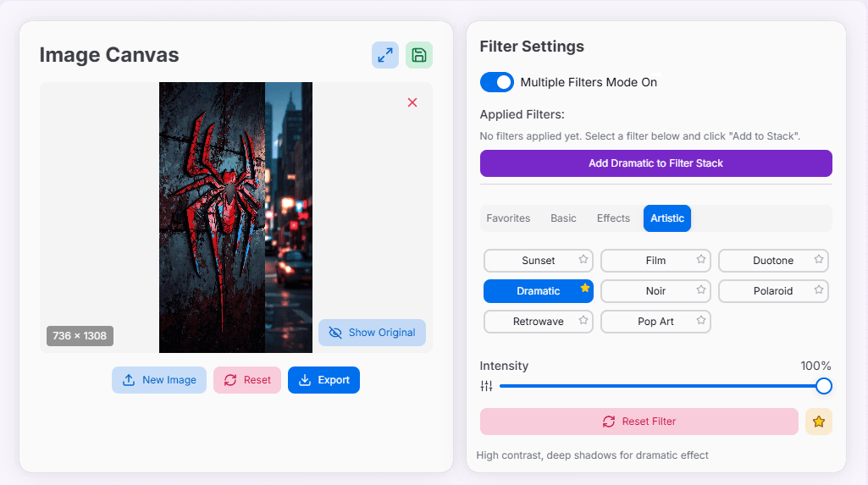
Task: Reset Filter settings
Action: tap(639, 422)
